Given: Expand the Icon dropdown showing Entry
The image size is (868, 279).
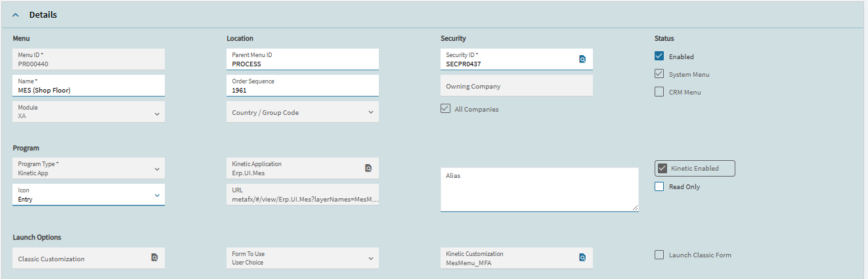Looking at the screenshot, I should pos(89,195).
